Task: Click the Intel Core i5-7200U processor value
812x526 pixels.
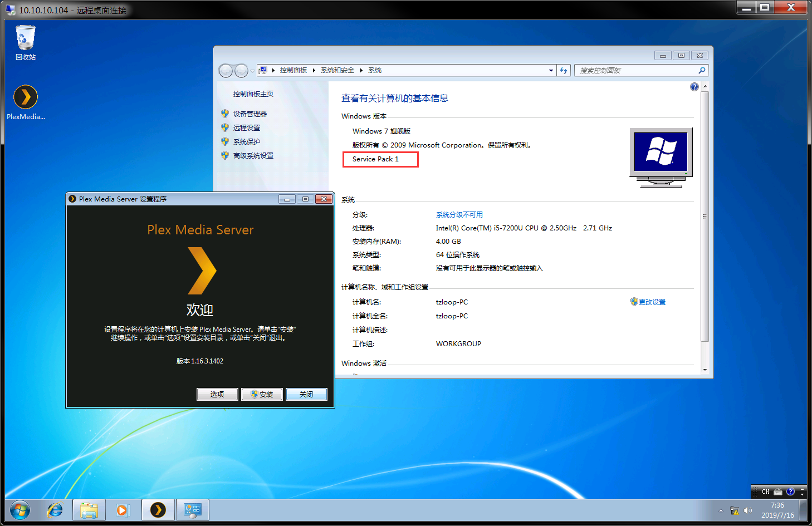Action: click(524, 228)
